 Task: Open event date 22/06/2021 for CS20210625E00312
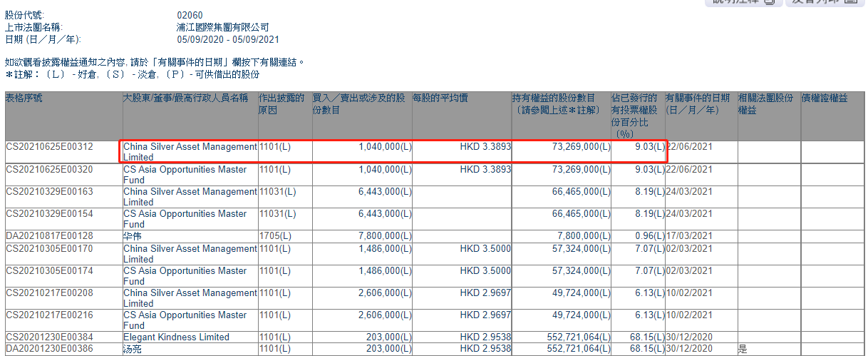pyautogui.click(x=690, y=147)
